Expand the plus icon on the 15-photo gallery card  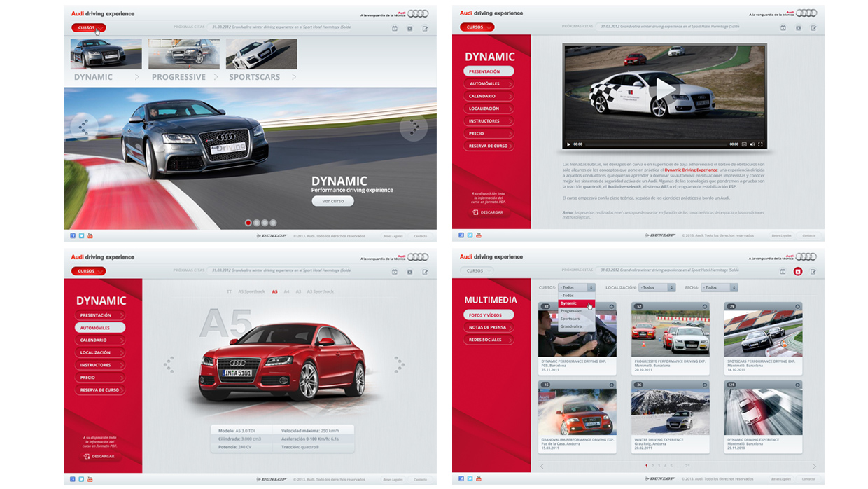pyautogui.click(x=611, y=385)
